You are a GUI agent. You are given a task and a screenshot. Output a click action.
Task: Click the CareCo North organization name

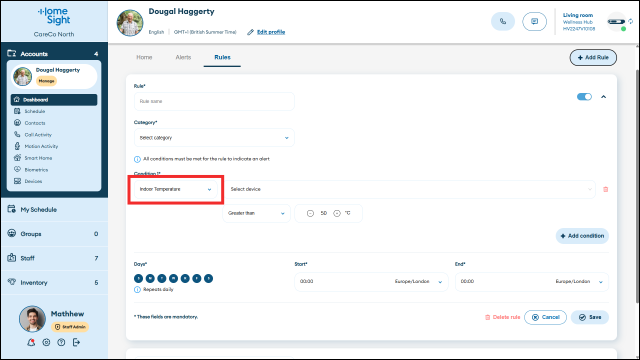54,34
